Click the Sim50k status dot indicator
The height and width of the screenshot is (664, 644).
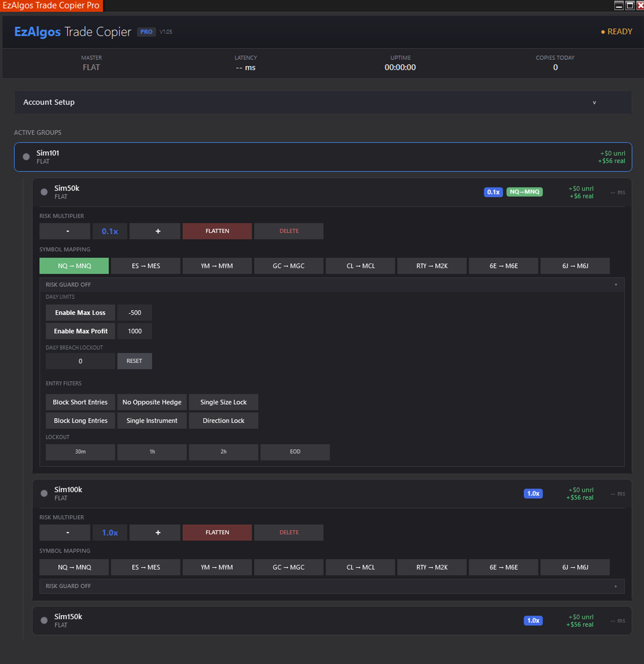44,192
